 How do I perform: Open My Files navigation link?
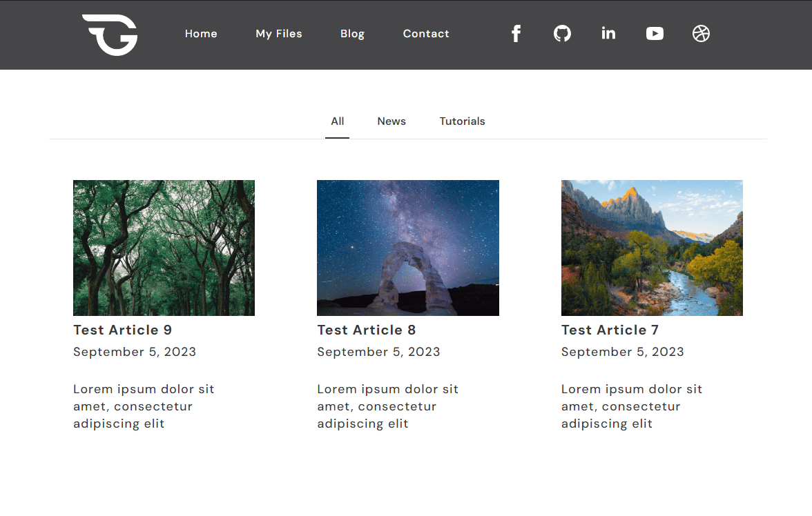coord(279,34)
